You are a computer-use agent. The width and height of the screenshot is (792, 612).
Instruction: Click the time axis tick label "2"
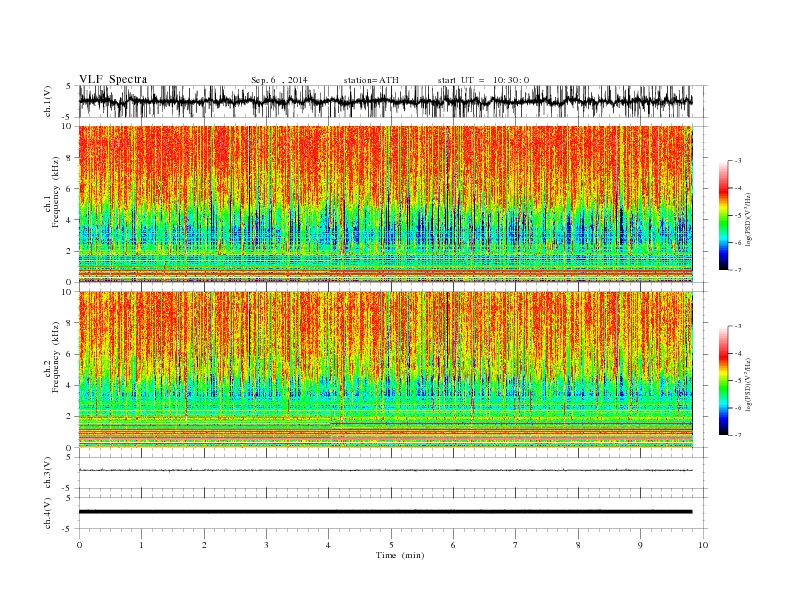(204, 545)
